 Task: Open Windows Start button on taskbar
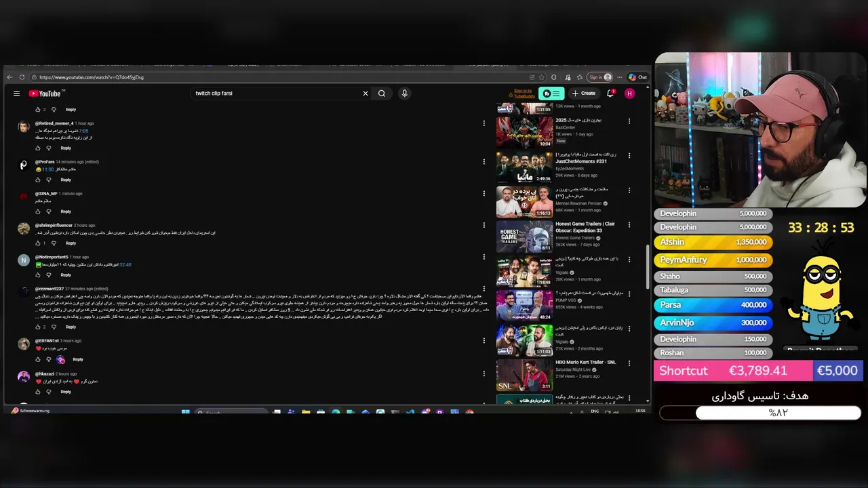coord(185,411)
